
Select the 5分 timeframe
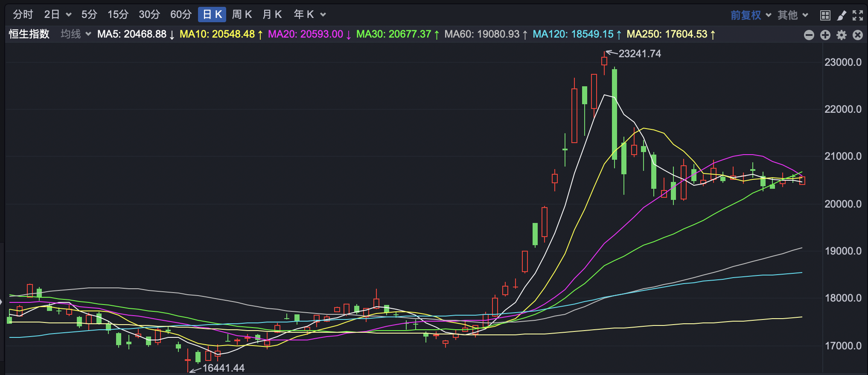click(x=89, y=15)
